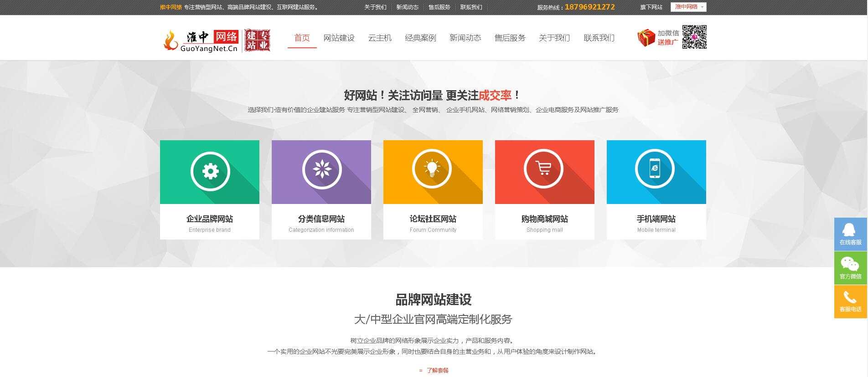The image size is (868, 377).
Task: Open 经典案例 in main navigation
Action: 420,38
